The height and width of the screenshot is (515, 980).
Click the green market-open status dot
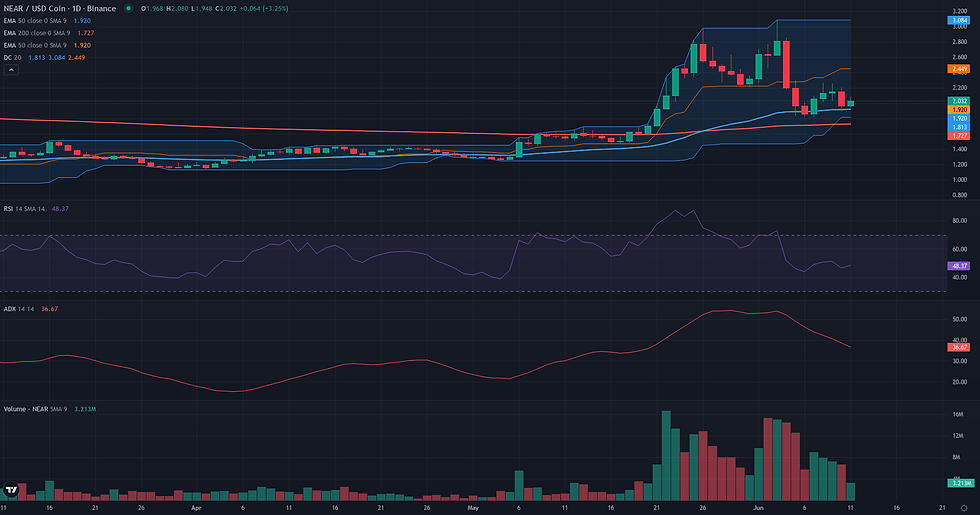[128, 8]
